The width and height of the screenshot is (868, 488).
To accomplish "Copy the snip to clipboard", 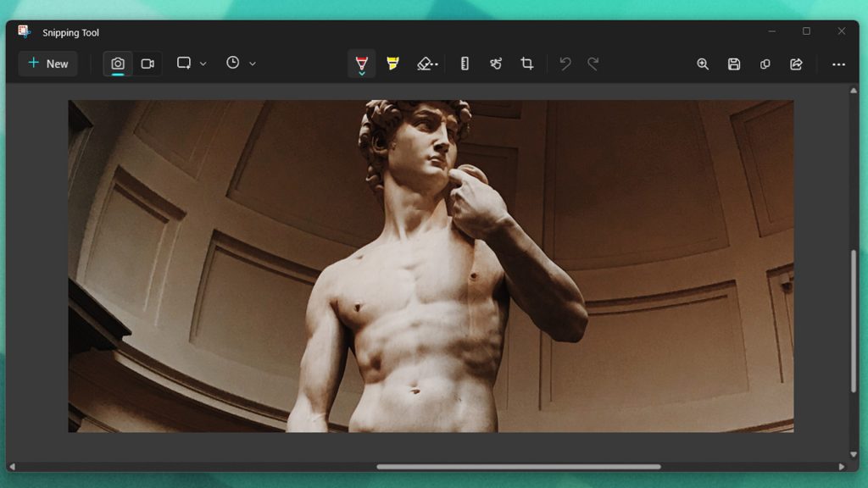I will coord(765,63).
